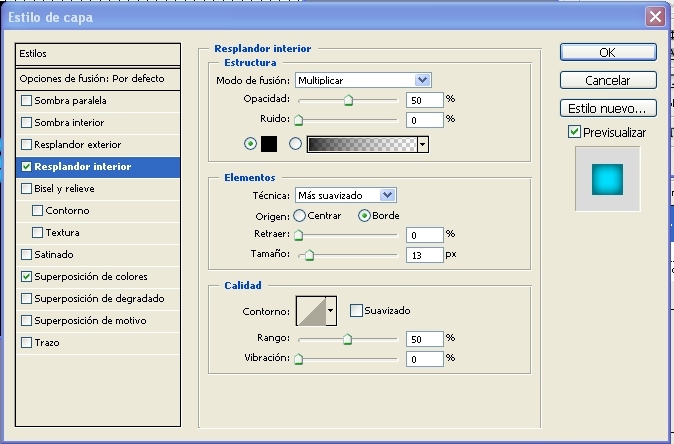This screenshot has height=444, width=674.
Task: Click the Retraer slider handle
Action: point(298,235)
